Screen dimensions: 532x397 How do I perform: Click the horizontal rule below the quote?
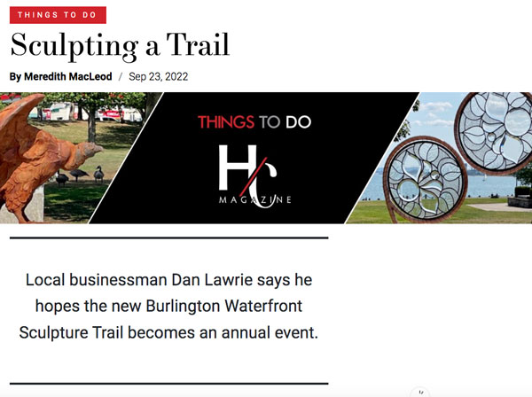point(168,383)
